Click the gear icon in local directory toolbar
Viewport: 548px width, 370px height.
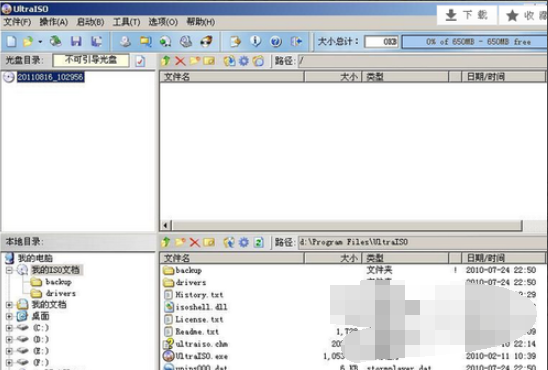tap(244, 242)
